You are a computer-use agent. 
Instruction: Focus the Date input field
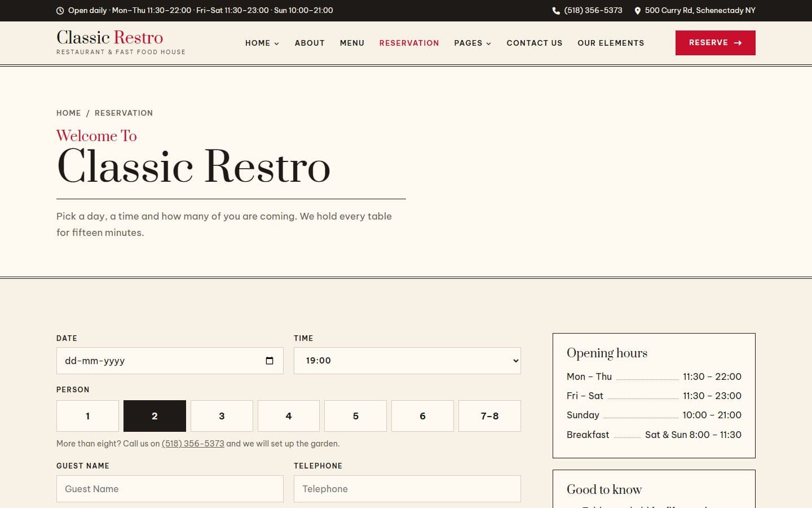coord(170,361)
